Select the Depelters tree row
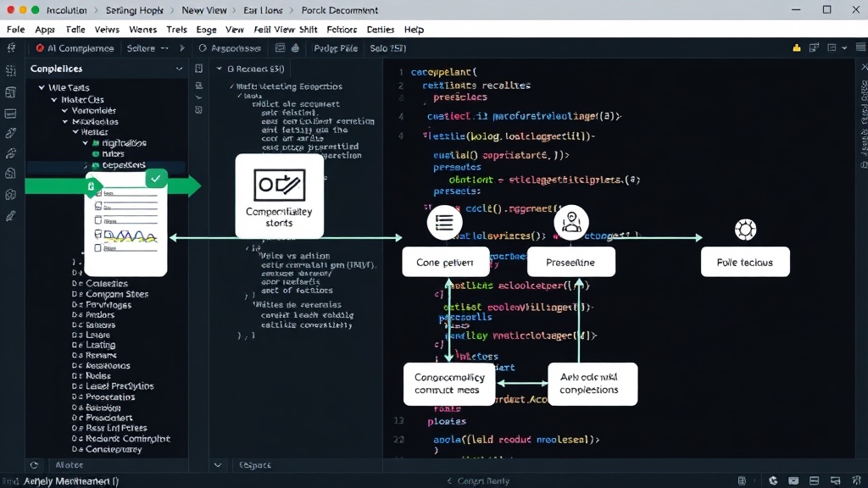This screenshot has width=868, height=488. click(106, 165)
